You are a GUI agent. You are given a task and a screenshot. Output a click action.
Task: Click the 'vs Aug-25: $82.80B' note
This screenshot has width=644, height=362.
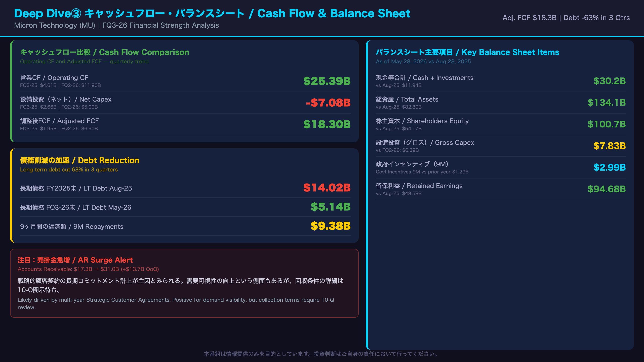click(398, 107)
